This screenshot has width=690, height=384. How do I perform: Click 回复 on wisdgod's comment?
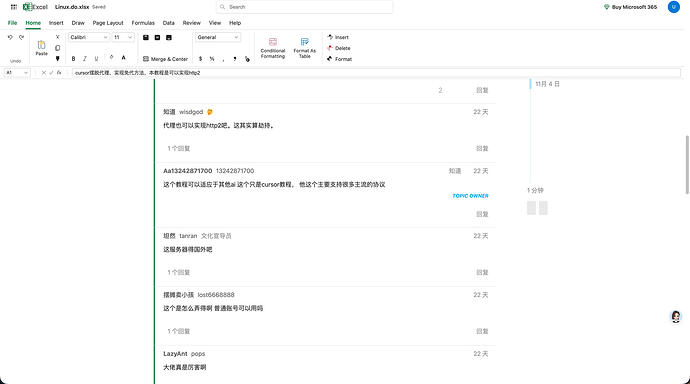[x=482, y=149]
